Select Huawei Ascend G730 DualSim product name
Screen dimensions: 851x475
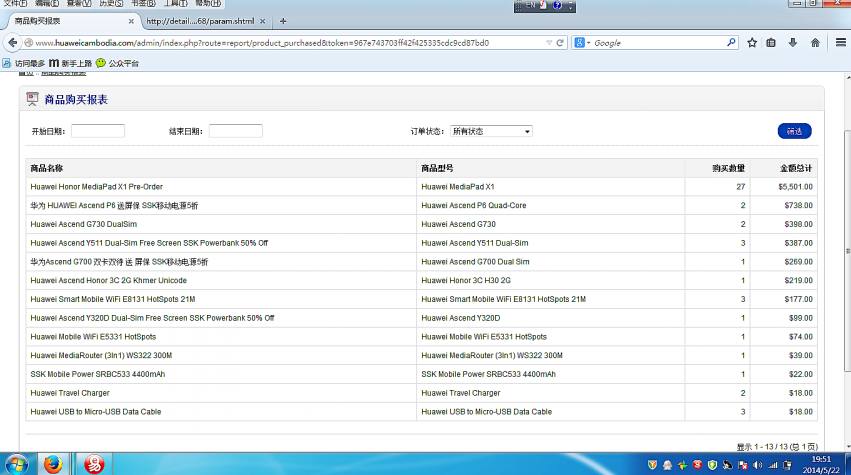click(x=84, y=224)
